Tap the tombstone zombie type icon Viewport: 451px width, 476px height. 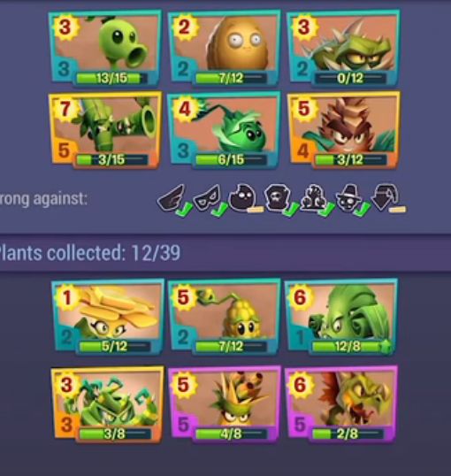pyautogui.click(x=279, y=200)
